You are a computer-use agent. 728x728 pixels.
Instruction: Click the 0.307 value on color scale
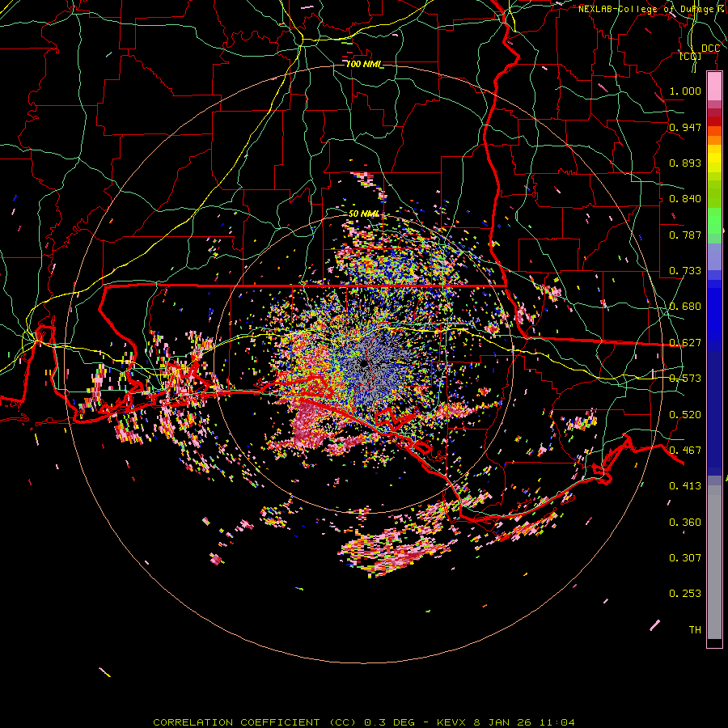click(685, 558)
